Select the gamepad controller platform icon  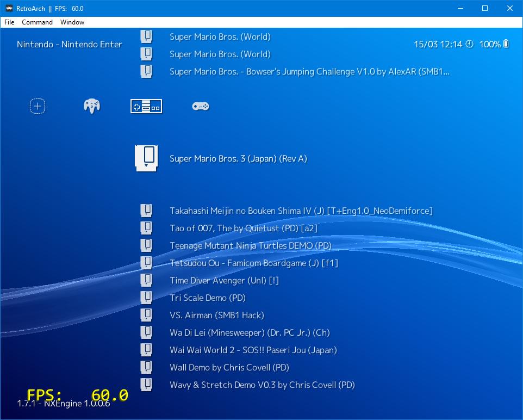(200, 106)
